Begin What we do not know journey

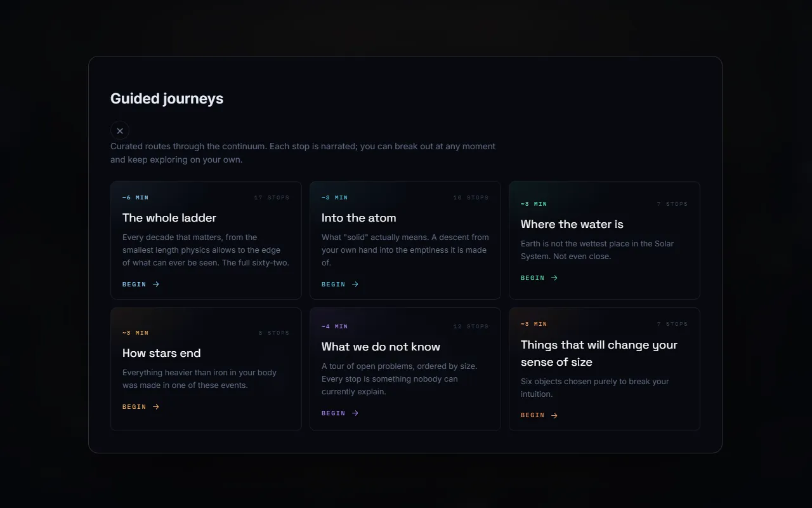(x=340, y=413)
